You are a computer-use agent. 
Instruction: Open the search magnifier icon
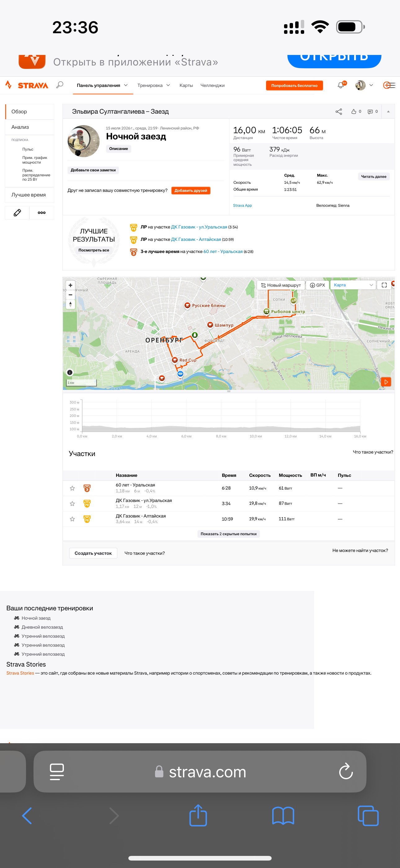[x=60, y=85]
